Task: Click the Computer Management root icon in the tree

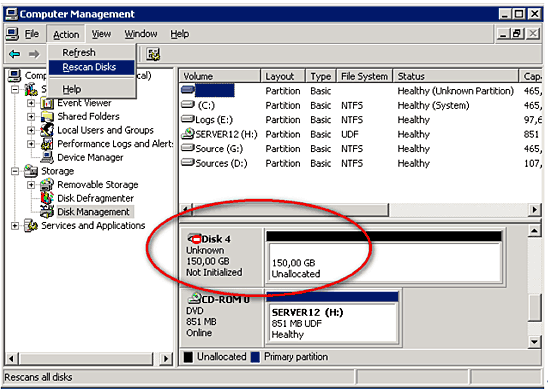Action: tap(14, 75)
